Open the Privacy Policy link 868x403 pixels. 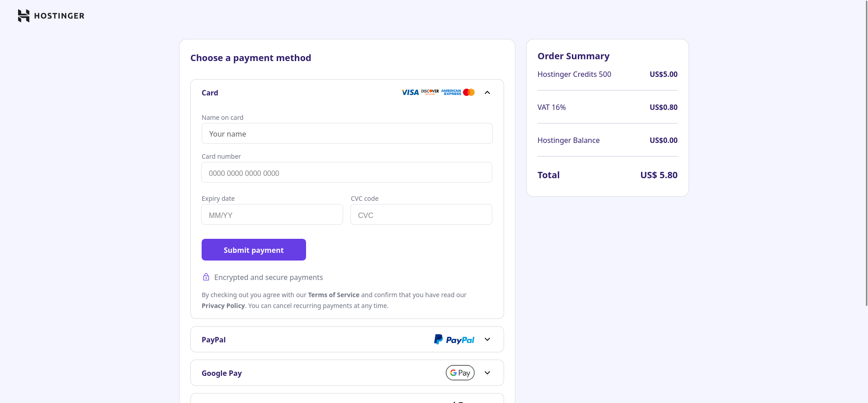223,306
